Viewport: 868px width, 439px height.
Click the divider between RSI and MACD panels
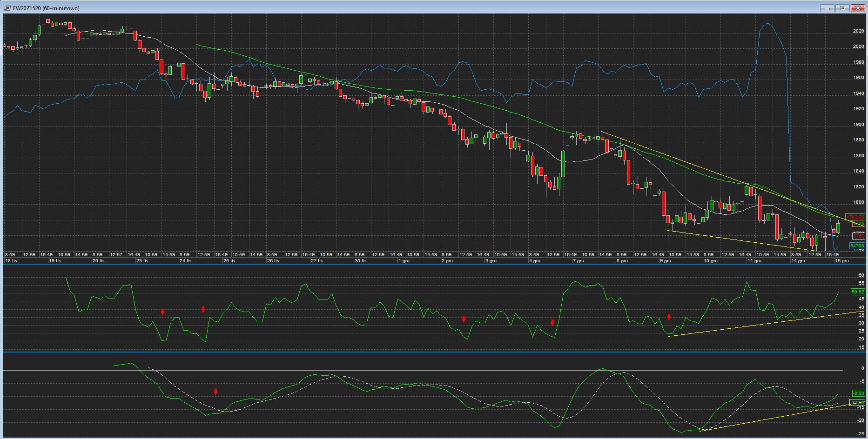coord(434,352)
